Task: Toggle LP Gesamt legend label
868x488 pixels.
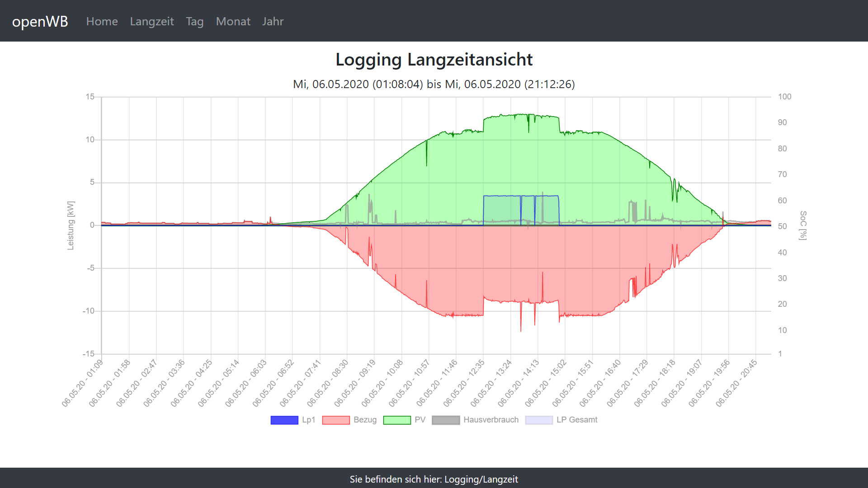Action: (x=577, y=420)
